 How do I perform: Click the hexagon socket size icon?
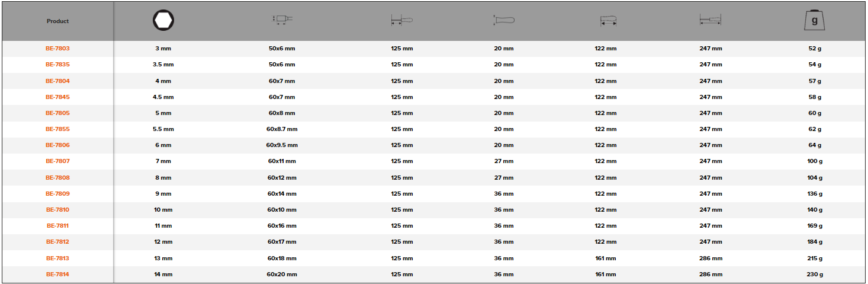163,21
